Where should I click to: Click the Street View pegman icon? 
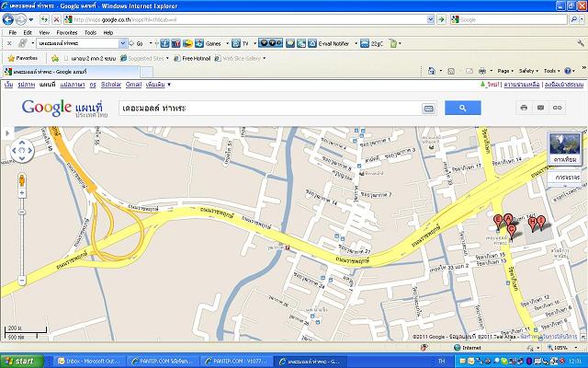tap(22, 180)
